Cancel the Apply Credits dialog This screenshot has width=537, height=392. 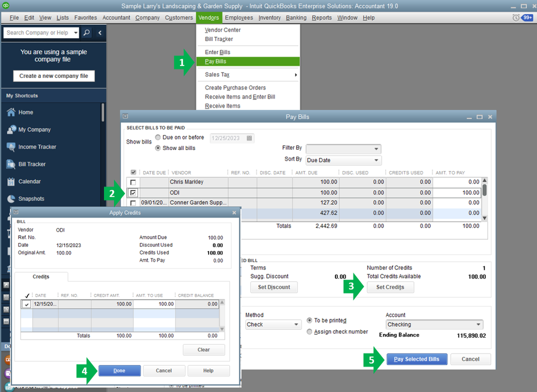point(164,370)
